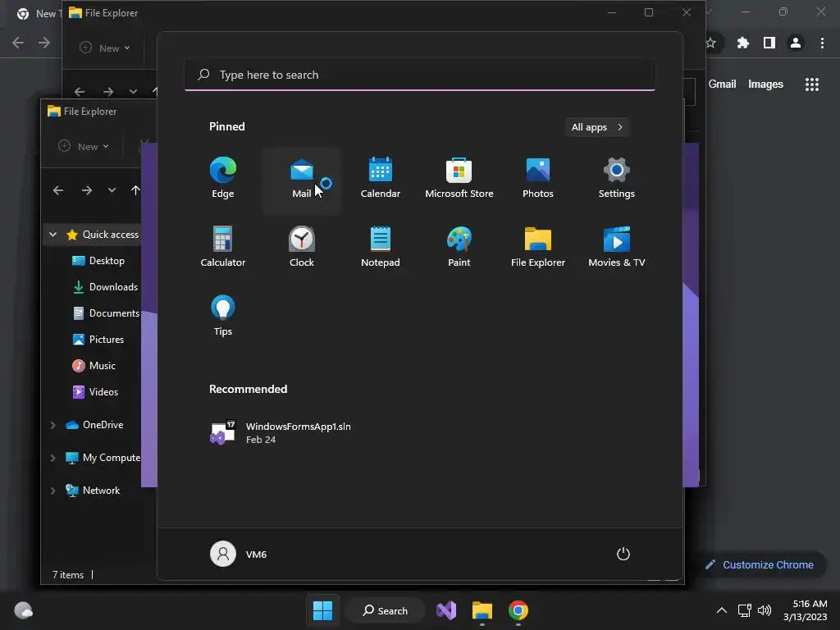
Task: Launch Calendar from pinned apps
Action: coord(381,178)
